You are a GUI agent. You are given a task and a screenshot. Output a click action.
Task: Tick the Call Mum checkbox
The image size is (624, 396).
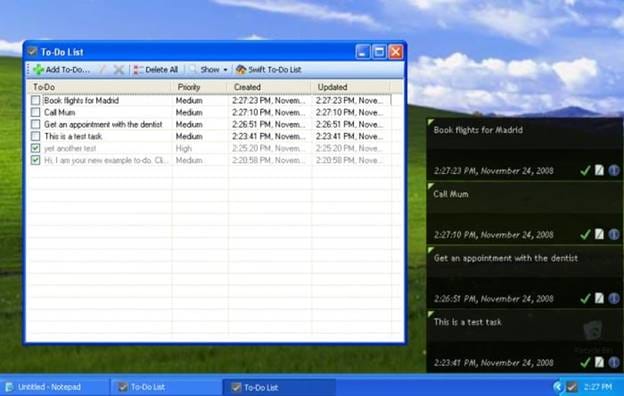pos(35,112)
